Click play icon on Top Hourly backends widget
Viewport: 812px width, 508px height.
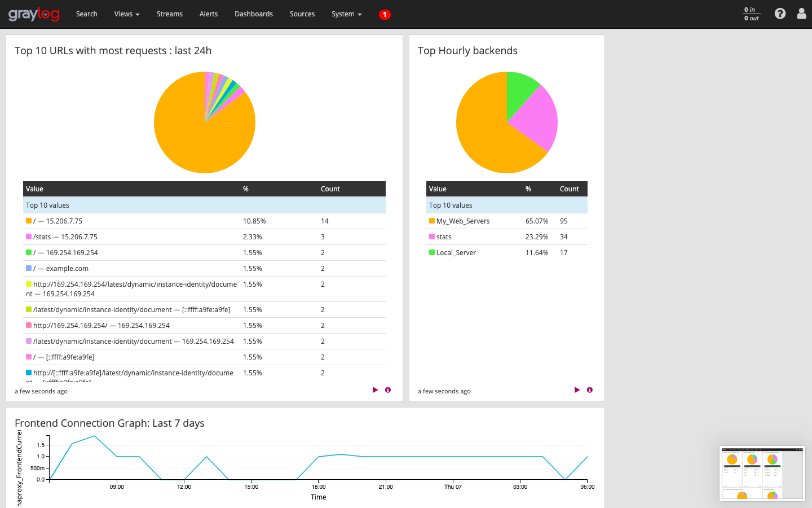577,390
